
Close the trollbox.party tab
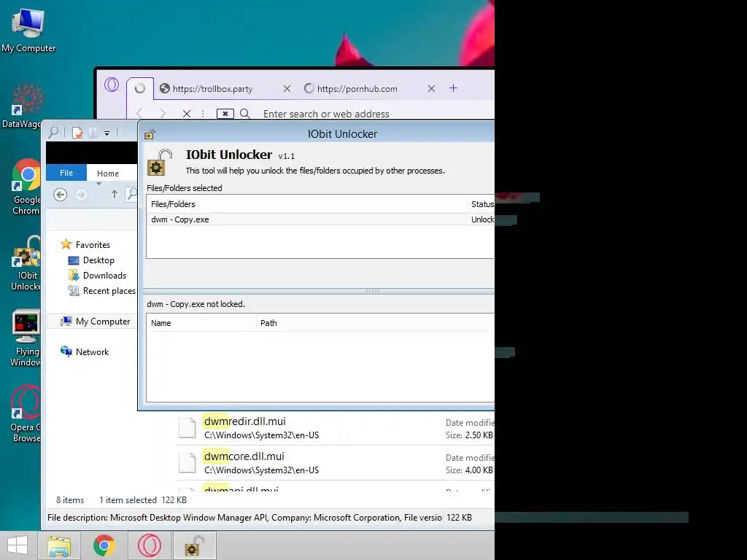tap(287, 88)
